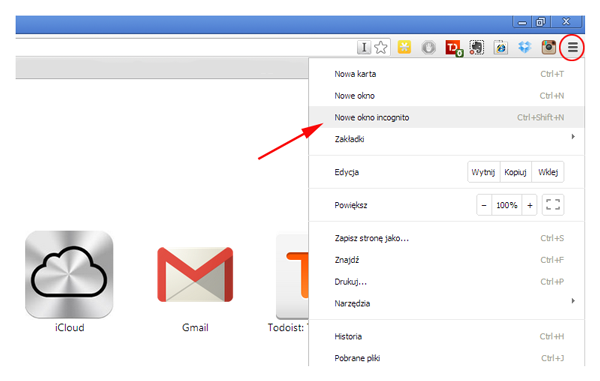Open the Evernote Web Clipper extension

click(476, 47)
